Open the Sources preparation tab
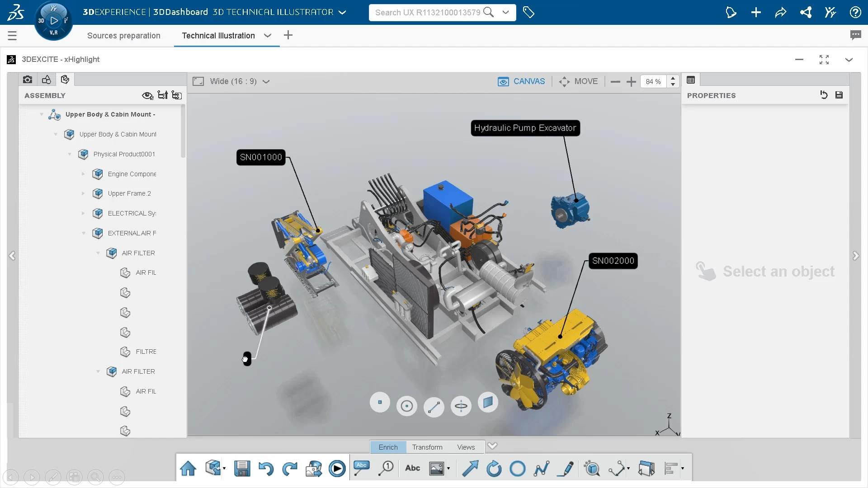This screenshot has width=868, height=488. pyautogui.click(x=124, y=36)
